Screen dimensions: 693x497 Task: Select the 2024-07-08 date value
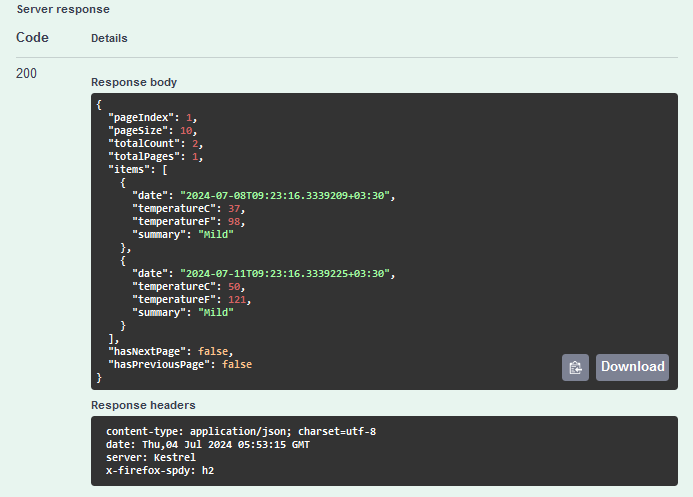click(285, 196)
